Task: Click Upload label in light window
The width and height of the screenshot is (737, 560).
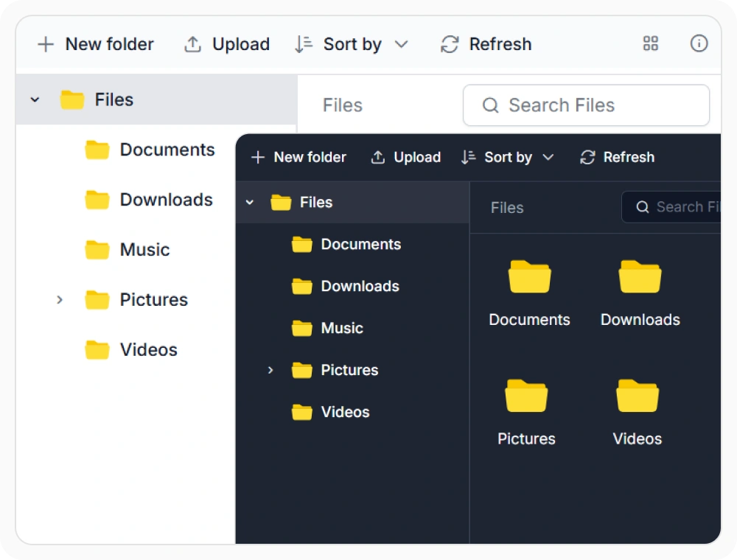Action: (x=241, y=44)
